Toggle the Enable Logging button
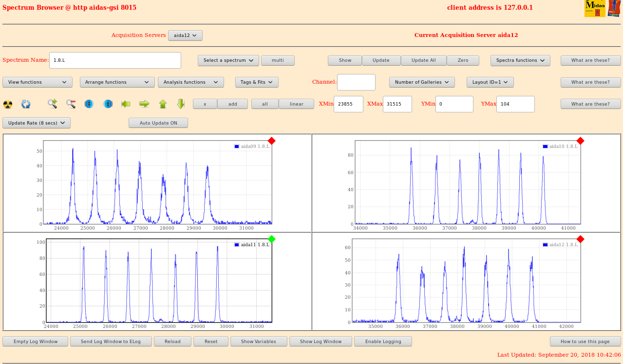This screenshot has height=364, width=623. [x=383, y=342]
